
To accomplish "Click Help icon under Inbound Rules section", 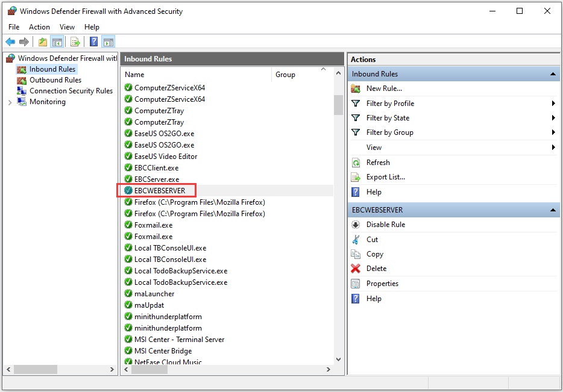I will pos(356,192).
